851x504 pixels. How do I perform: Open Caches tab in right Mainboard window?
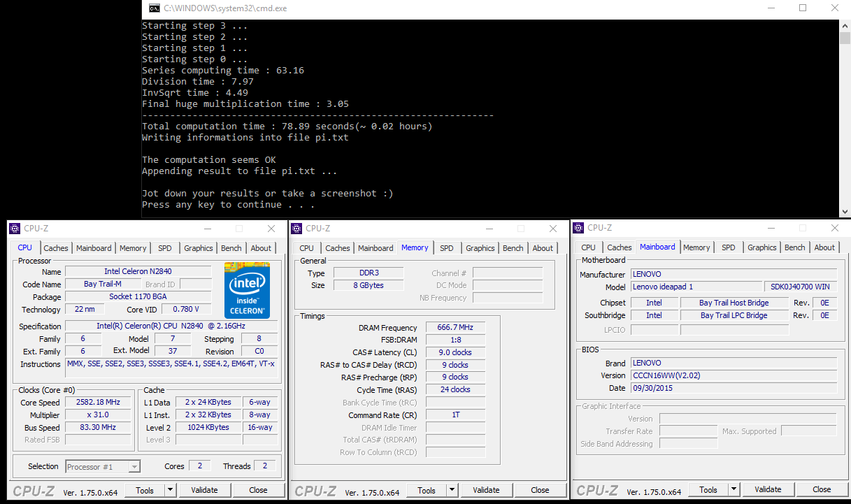tap(620, 247)
